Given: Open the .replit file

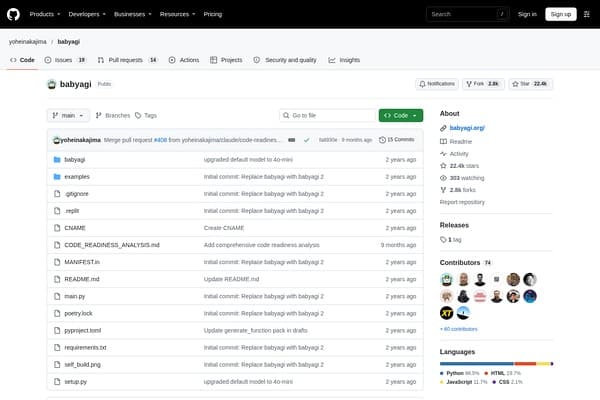Looking at the screenshot, I should [x=72, y=211].
